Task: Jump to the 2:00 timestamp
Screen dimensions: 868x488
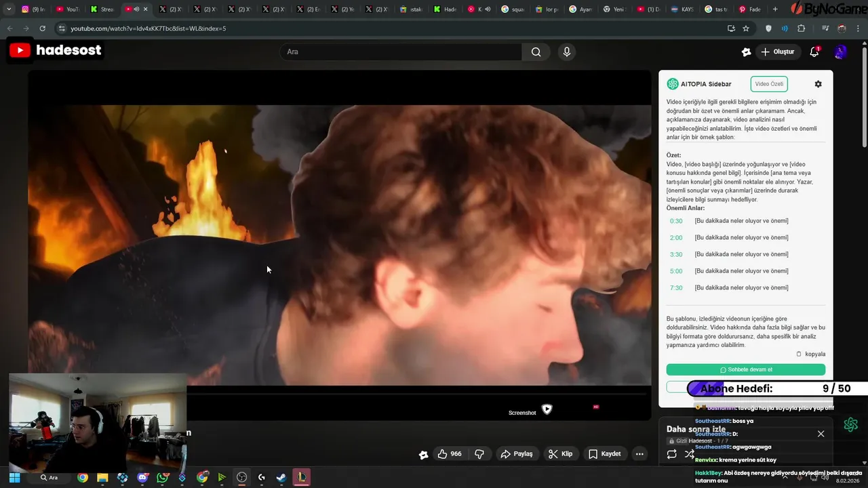Action: (676, 238)
